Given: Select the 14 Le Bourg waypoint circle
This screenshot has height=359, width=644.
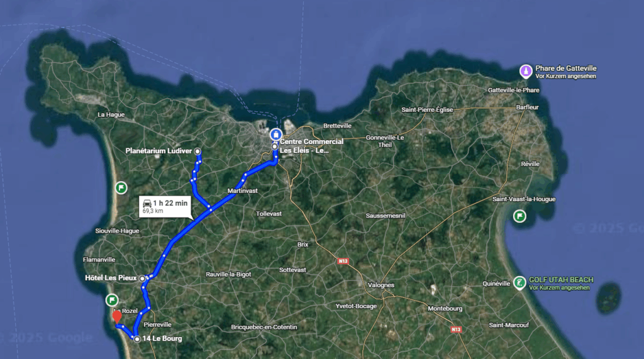Looking at the screenshot, I should [x=136, y=339].
